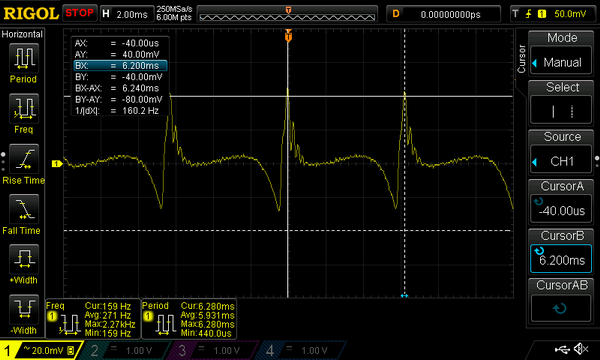Select the Freq measurement icon

(x=24, y=109)
